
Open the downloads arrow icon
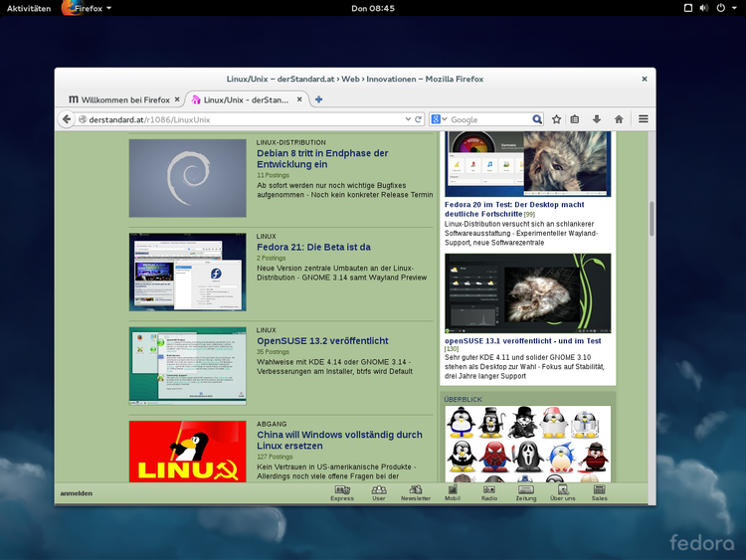coord(597,119)
